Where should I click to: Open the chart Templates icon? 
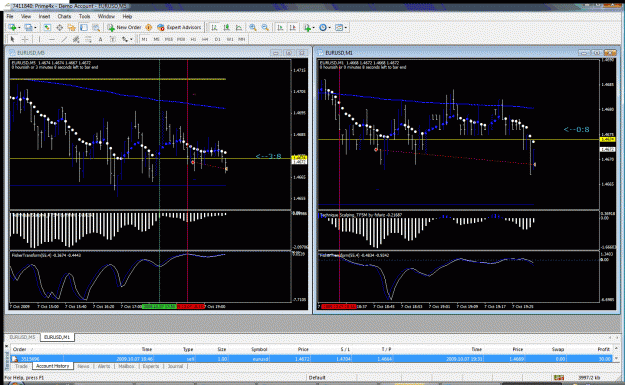(x=339, y=28)
